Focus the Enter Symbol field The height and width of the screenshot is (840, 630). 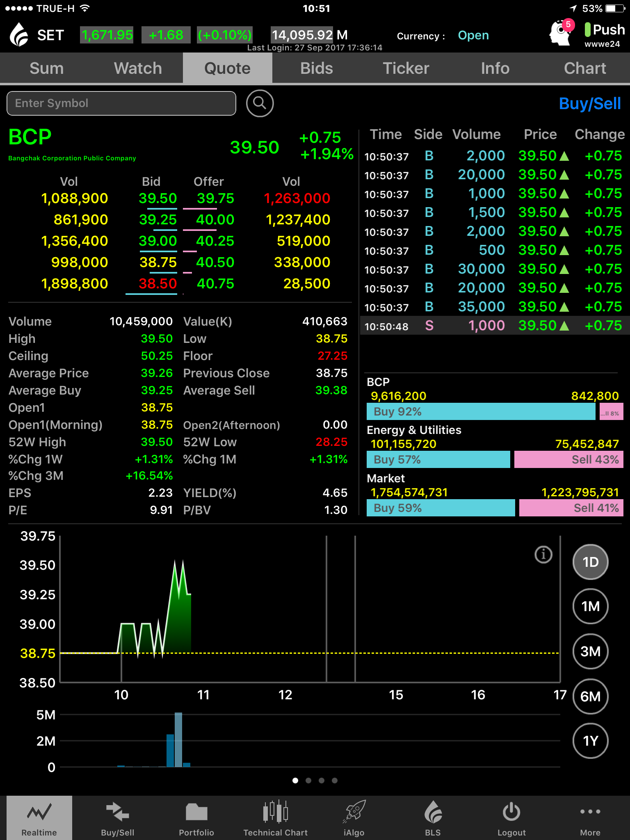coord(121,103)
